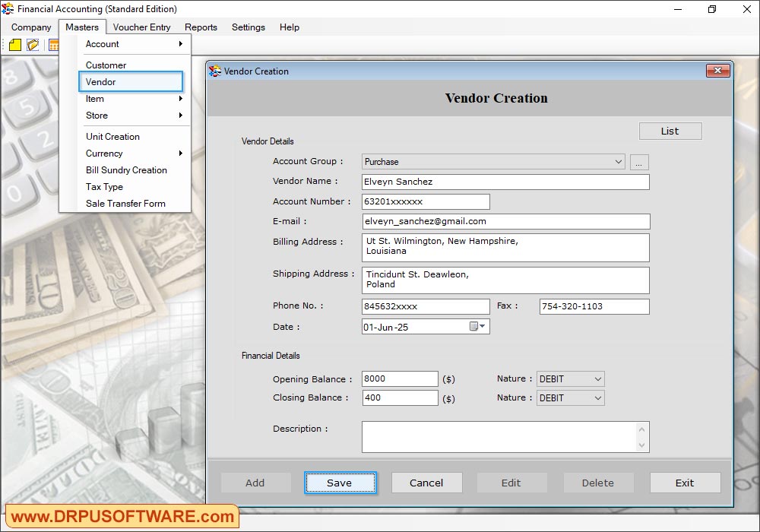Click into the Vendor Name field

click(505, 182)
